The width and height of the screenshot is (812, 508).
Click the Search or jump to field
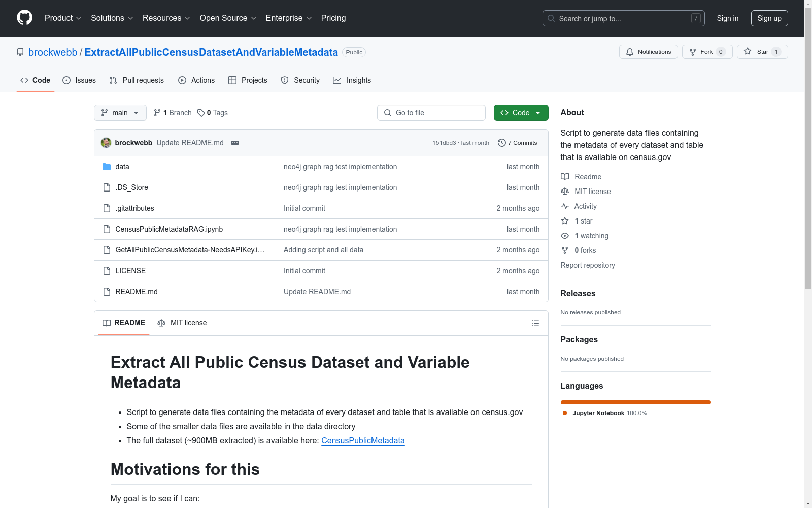pyautogui.click(x=623, y=18)
